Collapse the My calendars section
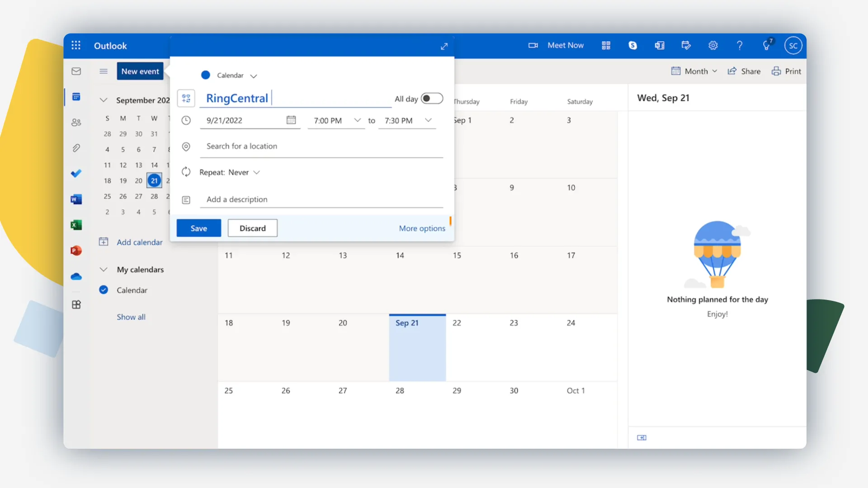Screen dimensions: 868x488 (104, 270)
